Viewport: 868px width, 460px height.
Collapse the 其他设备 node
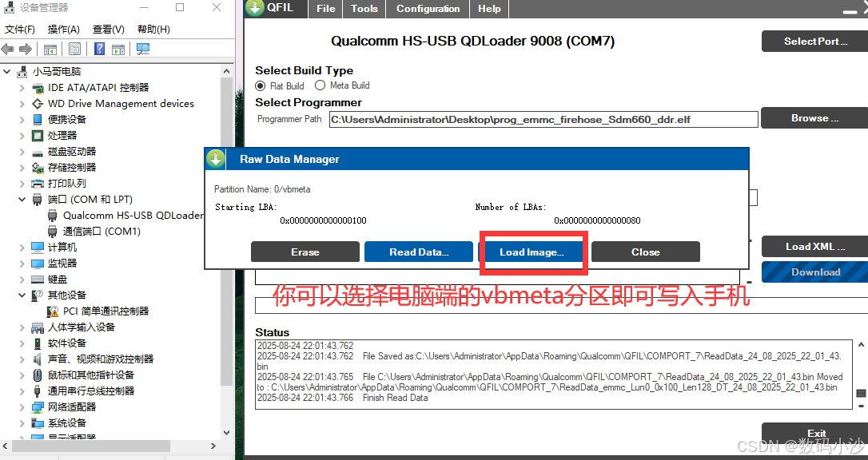pyautogui.click(x=22, y=295)
